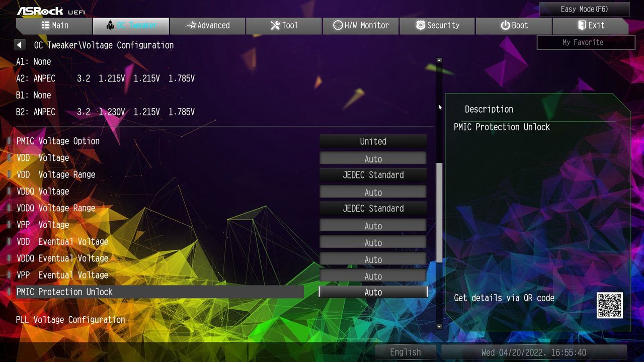
Task: Click the PLL Voltage Configuration heading
Action: pyautogui.click(x=70, y=320)
